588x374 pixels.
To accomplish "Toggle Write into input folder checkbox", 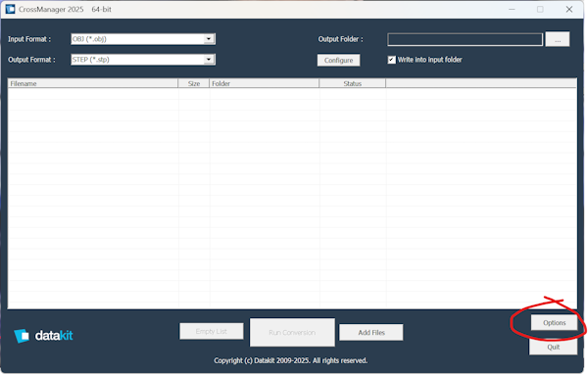I will (391, 60).
